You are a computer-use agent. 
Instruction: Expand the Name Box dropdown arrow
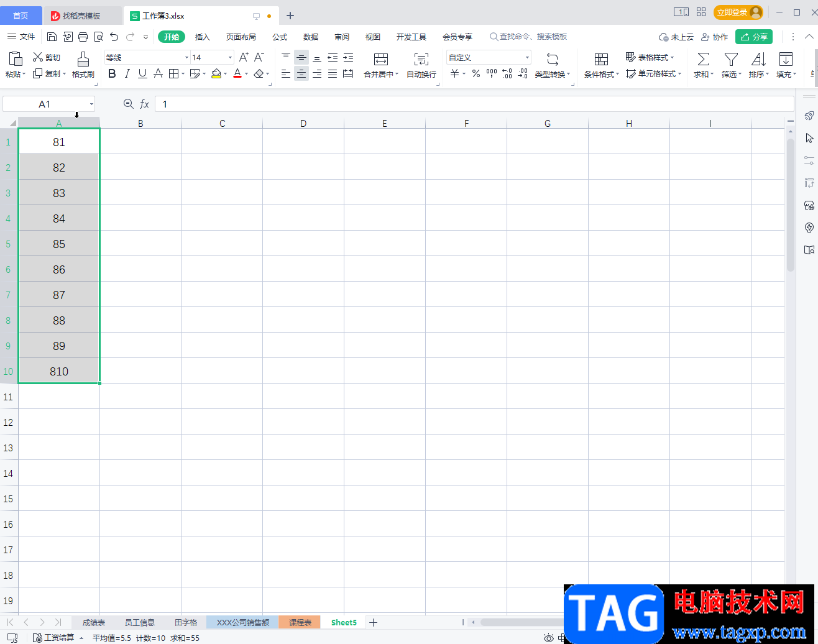(x=91, y=104)
